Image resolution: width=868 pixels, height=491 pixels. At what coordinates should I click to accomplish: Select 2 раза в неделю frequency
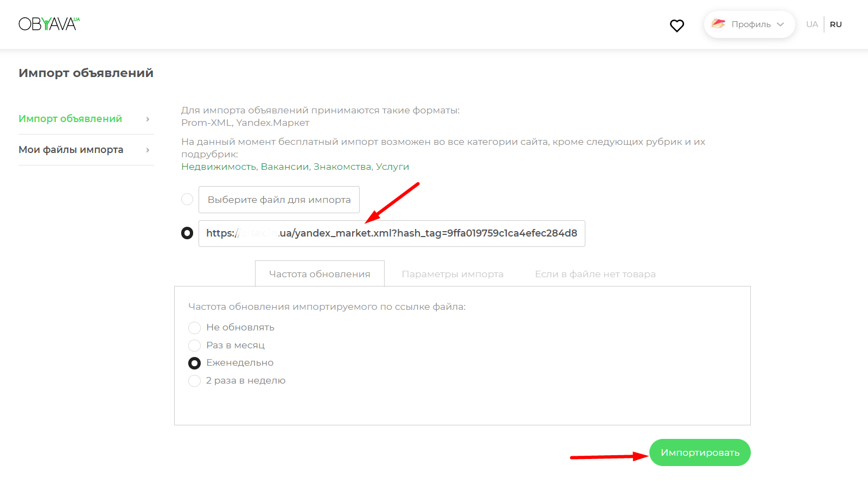[194, 381]
